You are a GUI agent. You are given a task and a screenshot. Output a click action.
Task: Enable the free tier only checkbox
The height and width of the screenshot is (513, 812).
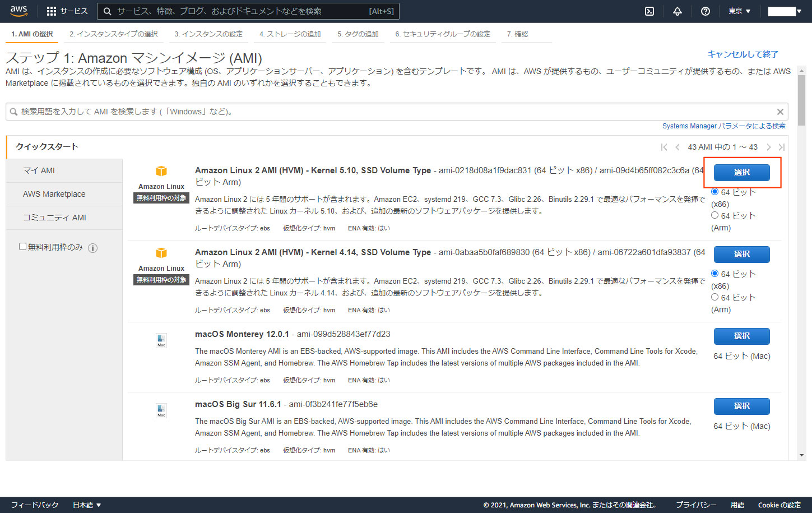23,246
